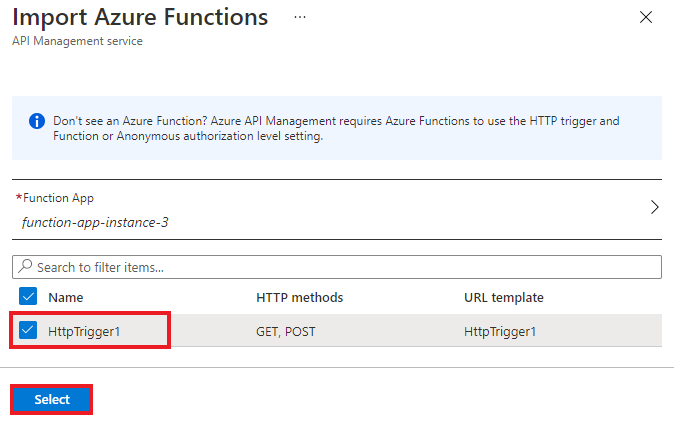The height and width of the screenshot is (421, 674).
Task: Click the GET, POST methods cell
Action: 285,332
